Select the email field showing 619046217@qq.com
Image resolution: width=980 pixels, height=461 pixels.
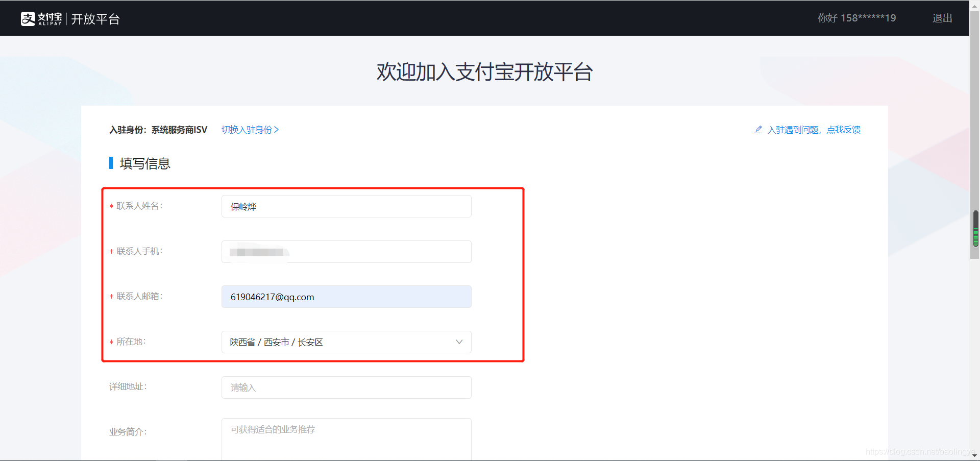[346, 297]
